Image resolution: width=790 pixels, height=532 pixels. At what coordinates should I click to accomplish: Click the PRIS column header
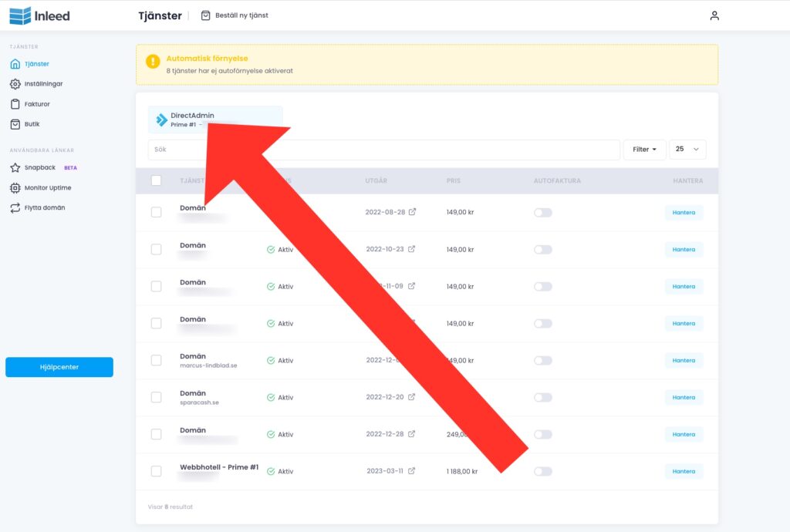click(454, 180)
